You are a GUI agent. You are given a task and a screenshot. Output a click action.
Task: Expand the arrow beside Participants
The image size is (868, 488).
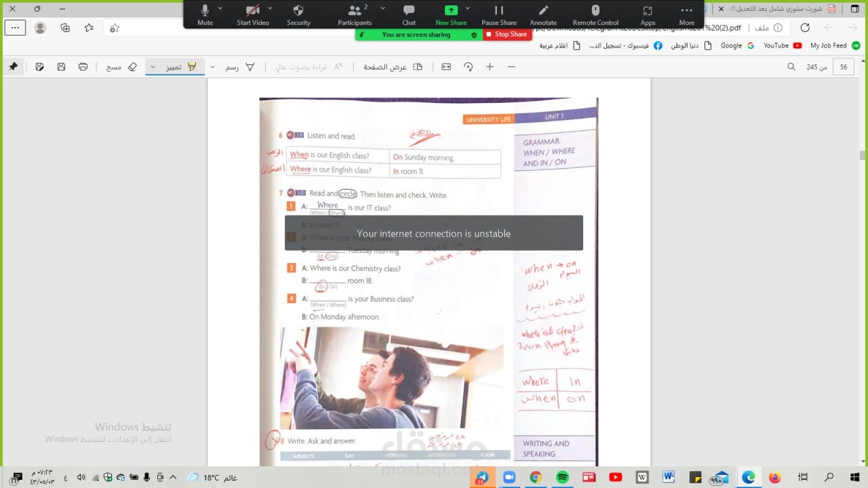coord(382,8)
